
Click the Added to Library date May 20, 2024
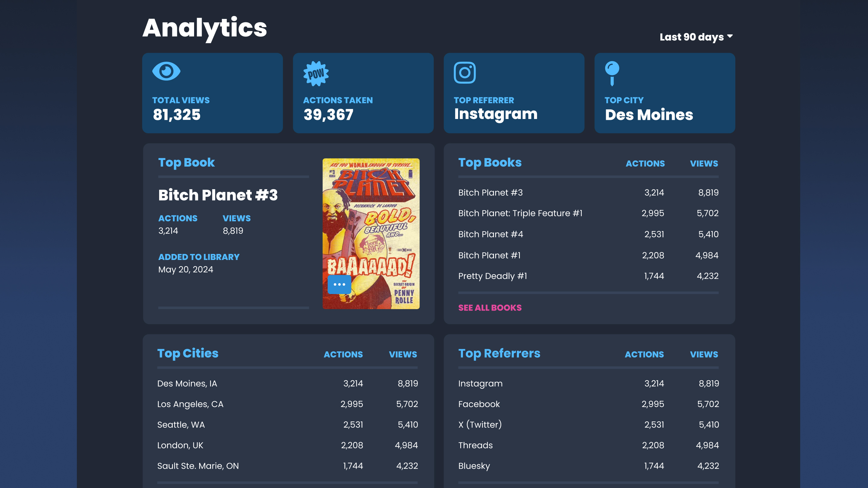click(x=186, y=269)
